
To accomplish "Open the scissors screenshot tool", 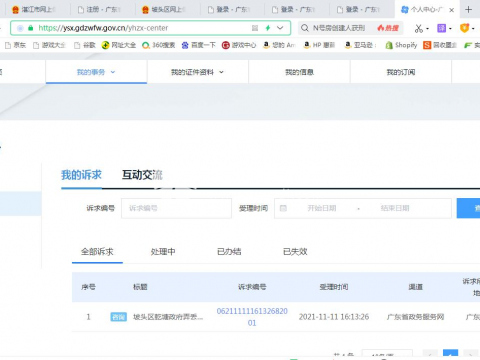I will pos(419,28).
